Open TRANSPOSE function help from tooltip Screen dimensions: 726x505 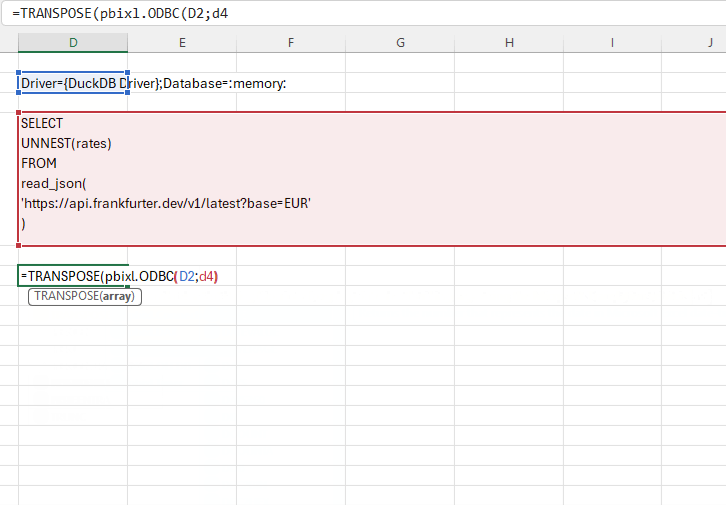click(66, 296)
